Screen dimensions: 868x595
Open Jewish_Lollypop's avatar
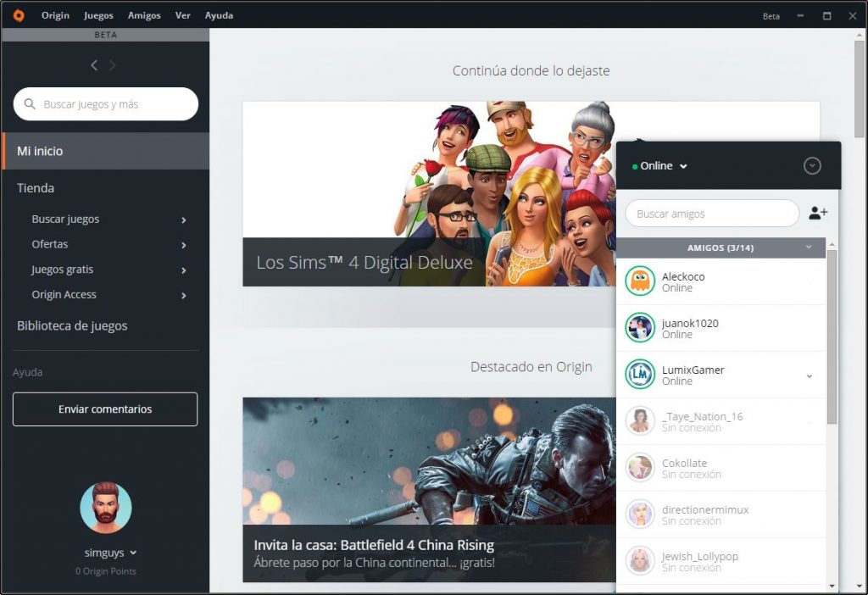point(640,561)
